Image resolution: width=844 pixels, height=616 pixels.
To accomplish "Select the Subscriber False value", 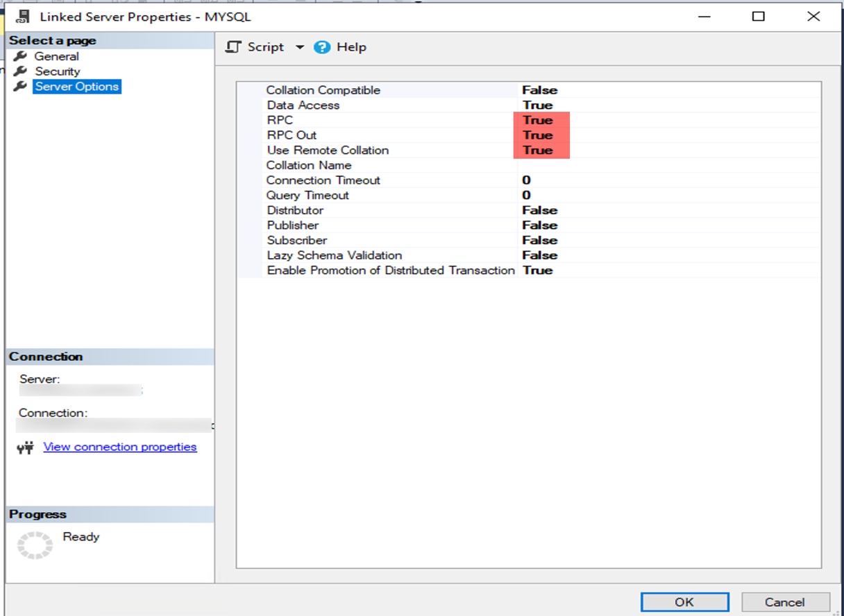I will (540, 241).
